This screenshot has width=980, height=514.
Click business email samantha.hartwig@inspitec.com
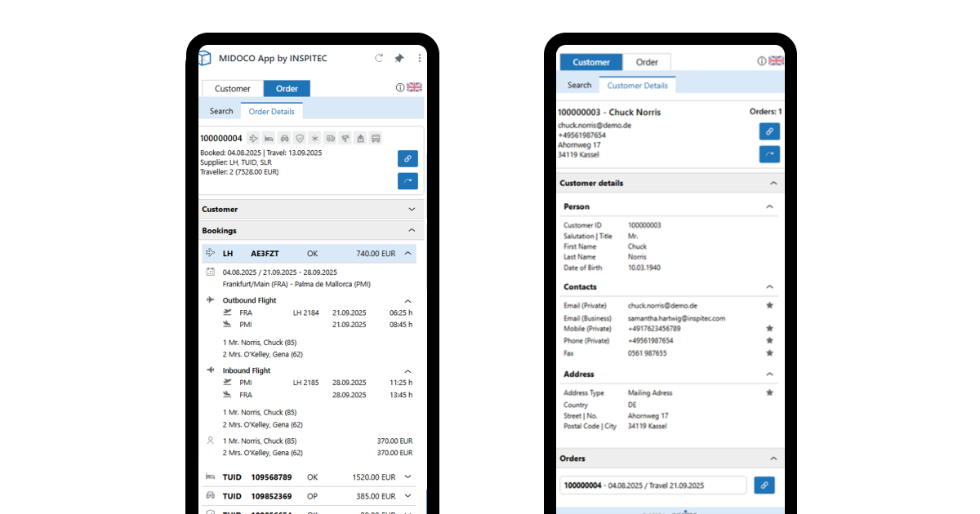pos(676,318)
